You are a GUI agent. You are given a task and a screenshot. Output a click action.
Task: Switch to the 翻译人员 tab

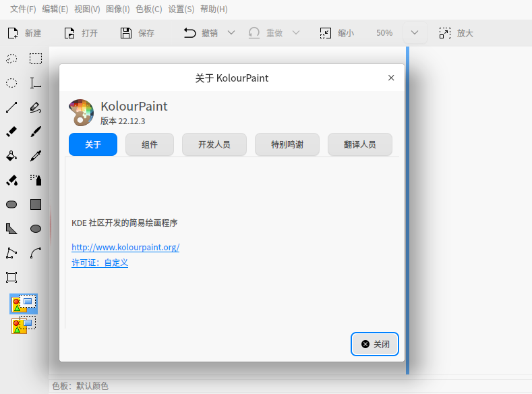[359, 144]
